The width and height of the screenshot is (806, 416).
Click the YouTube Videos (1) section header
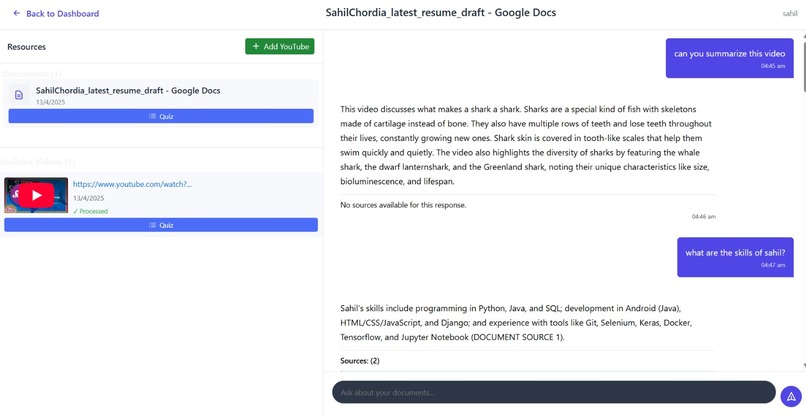(x=38, y=162)
